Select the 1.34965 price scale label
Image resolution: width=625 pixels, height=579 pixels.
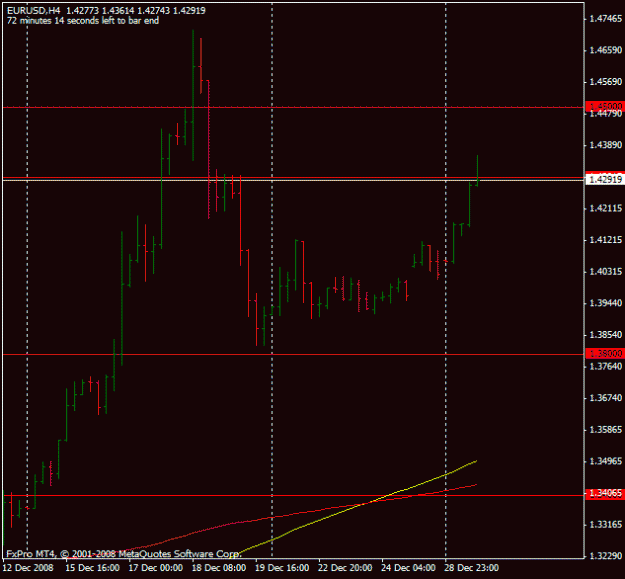[605, 461]
